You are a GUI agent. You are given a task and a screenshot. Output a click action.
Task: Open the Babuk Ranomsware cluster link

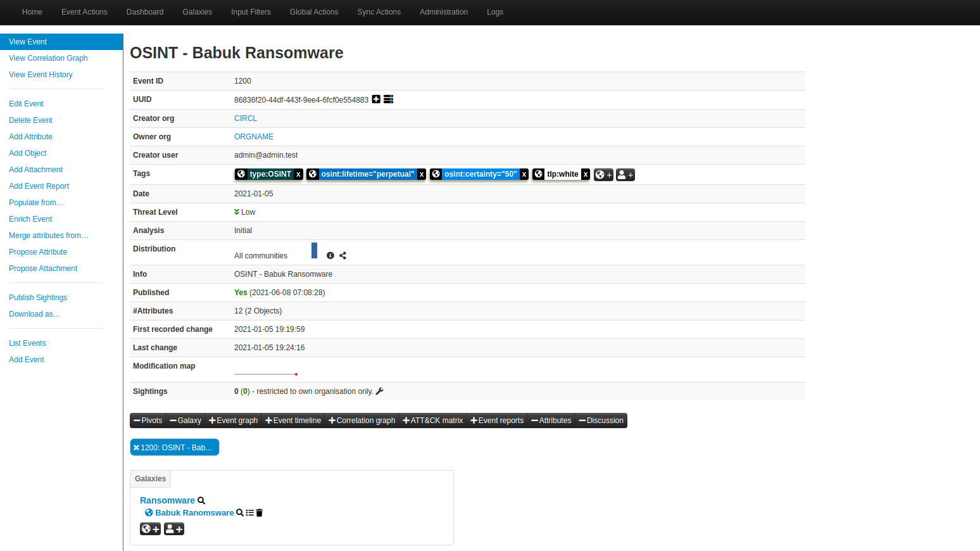point(194,513)
